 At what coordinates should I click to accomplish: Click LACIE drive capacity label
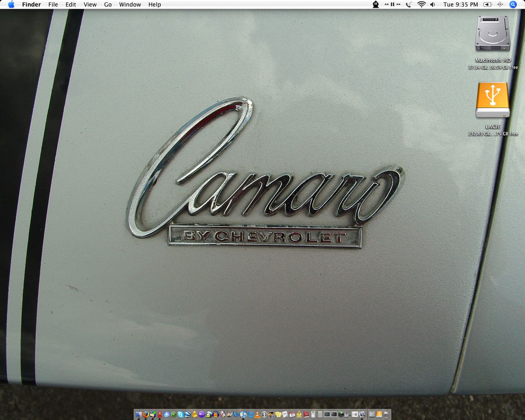tap(493, 134)
